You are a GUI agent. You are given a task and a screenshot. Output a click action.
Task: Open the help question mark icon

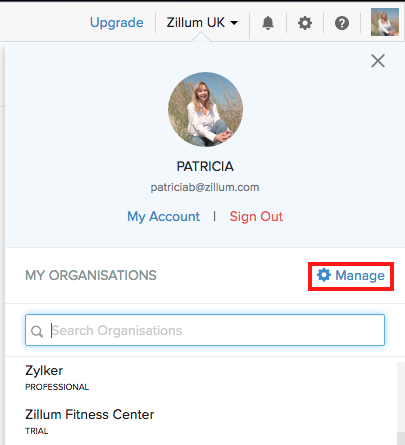[342, 23]
